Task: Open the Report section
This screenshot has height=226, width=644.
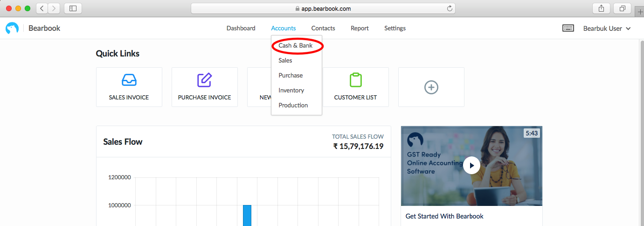Action: coord(360,28)
